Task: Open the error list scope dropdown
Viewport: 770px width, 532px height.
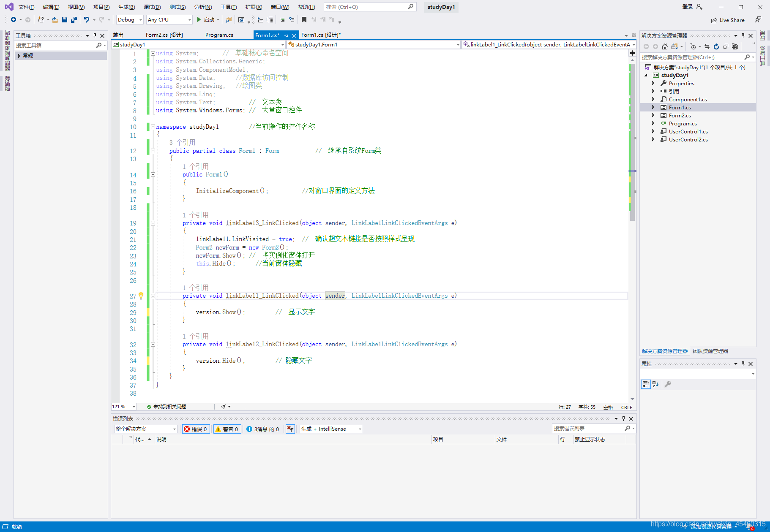Action: [145, 429]
